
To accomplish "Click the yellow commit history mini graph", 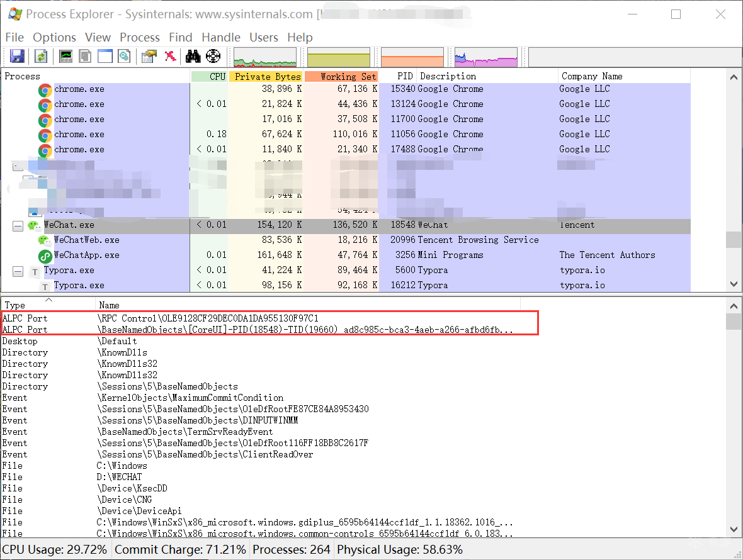I will click(x=338, y=57).
